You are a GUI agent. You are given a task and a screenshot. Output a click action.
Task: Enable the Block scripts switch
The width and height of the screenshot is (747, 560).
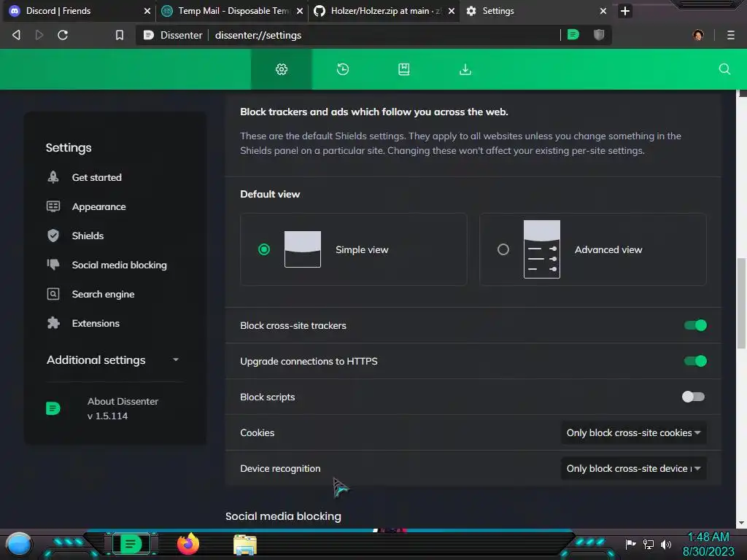694,397
